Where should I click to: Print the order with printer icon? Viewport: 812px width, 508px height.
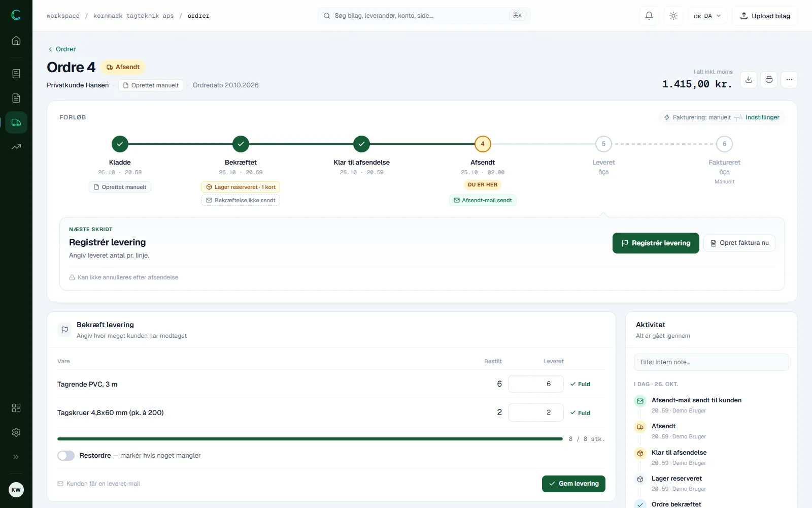(x=769, y=80)
